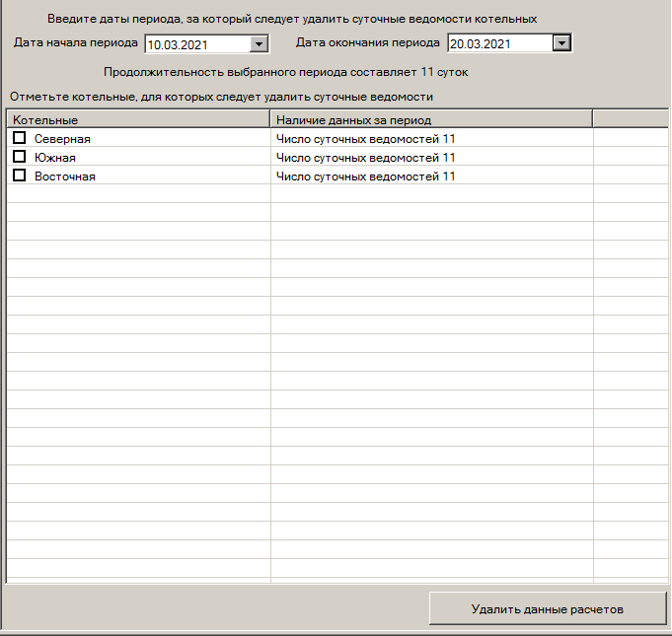Select the year part of start date 10.03.2021
672x636 pixels.
[x=194, y=44]
